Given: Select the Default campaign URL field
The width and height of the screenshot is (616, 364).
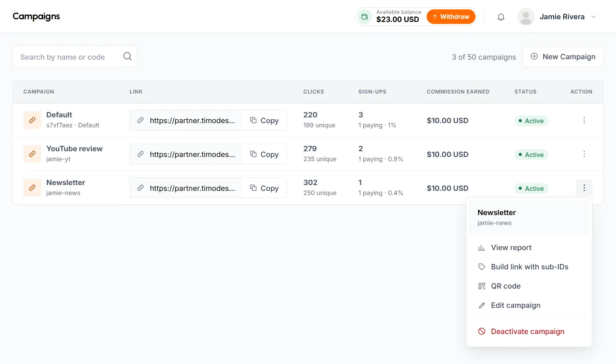Looking at the screenshot, I should [186, 120].
